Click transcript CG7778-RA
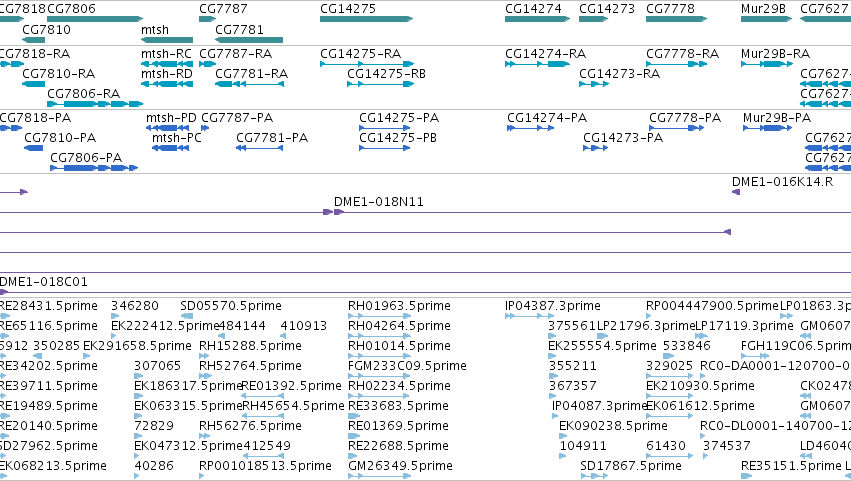The width and height of the screenshot is (851, 481). pos(676,64)
